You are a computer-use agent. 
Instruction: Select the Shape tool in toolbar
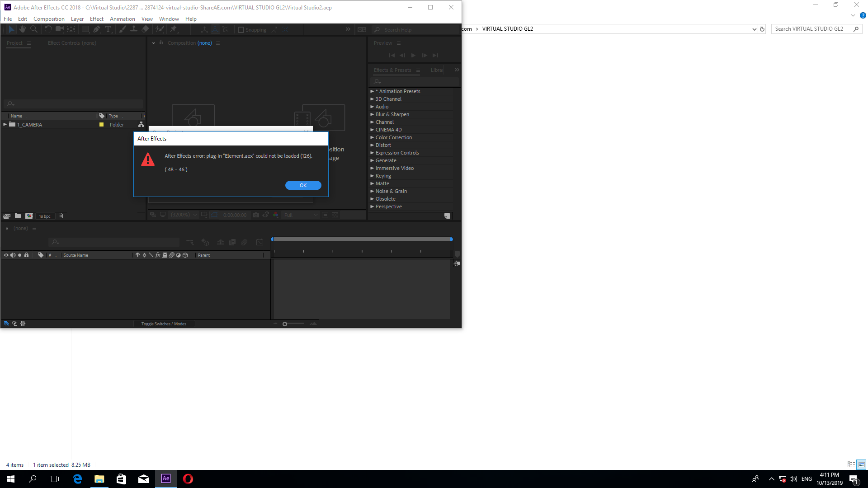84,29
